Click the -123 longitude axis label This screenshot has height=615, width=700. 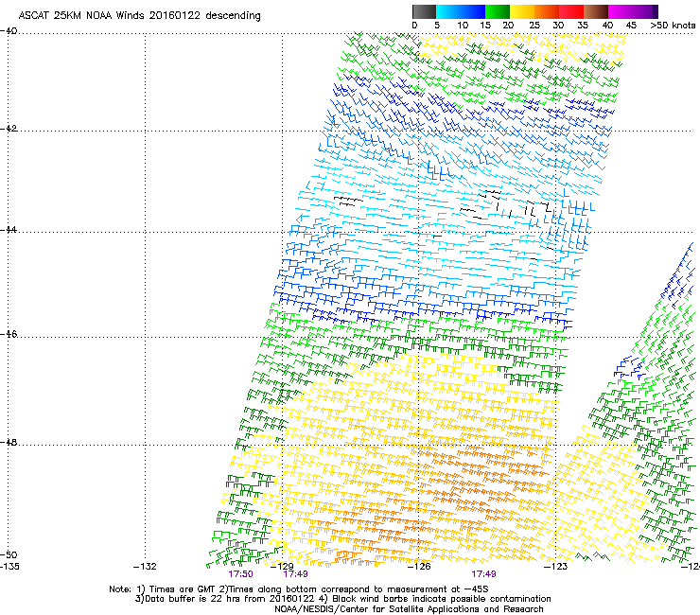556,567
